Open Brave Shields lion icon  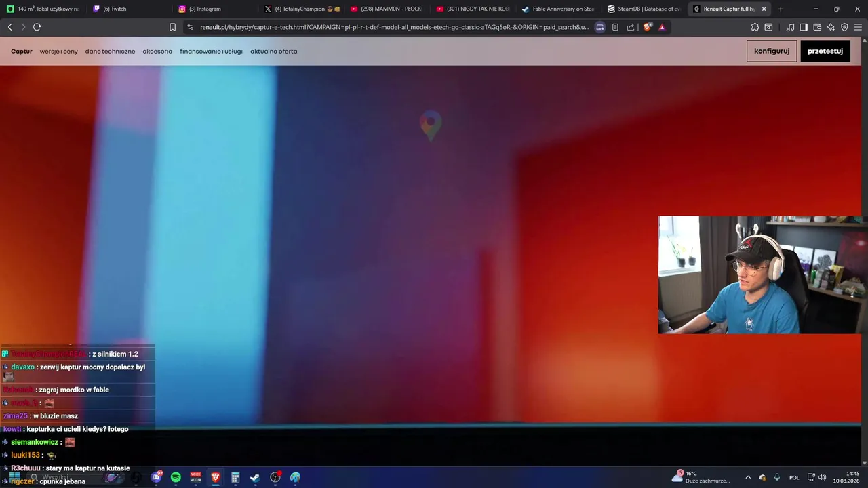[647, 27]
